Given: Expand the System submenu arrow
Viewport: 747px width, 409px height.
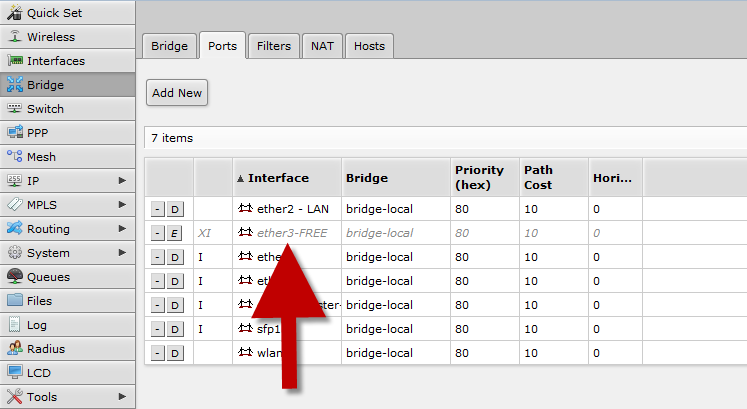Looking at the screenshot, I should [122, 252].
